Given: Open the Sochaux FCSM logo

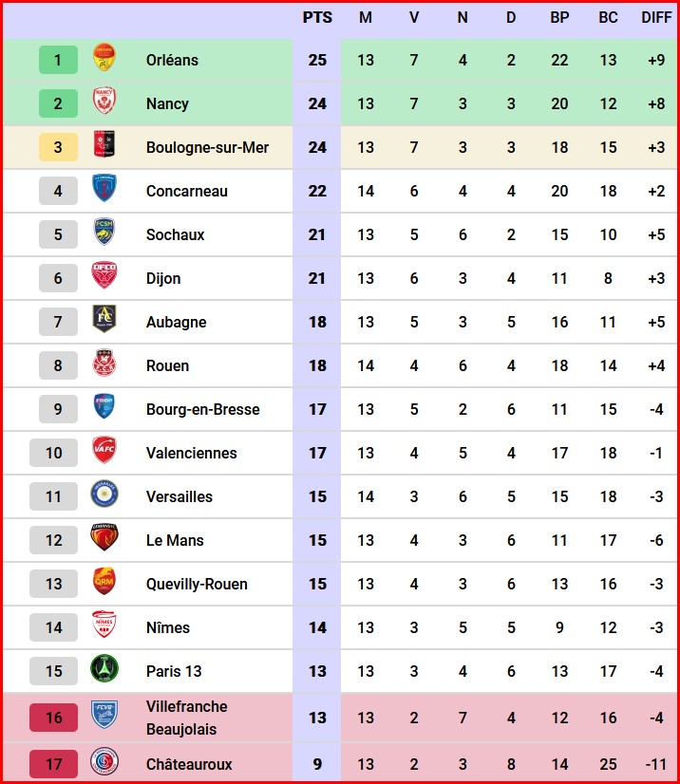Looking at the screenshot, I should [104, 231].
